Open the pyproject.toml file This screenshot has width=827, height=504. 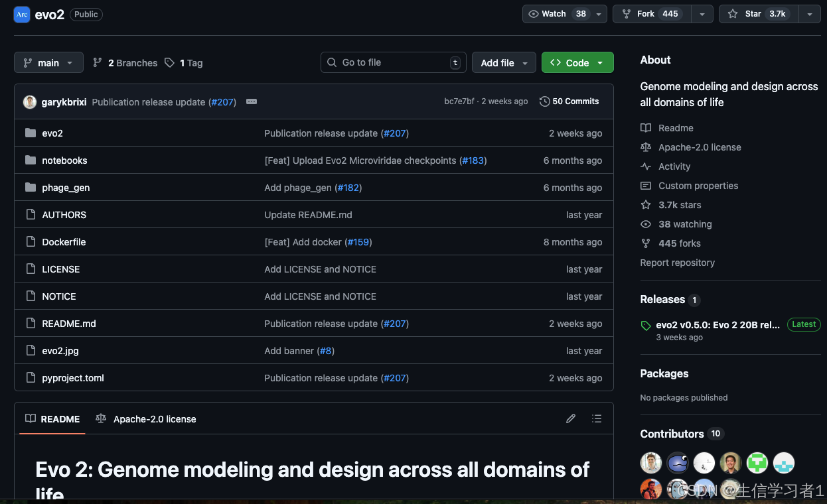[73, 378]
